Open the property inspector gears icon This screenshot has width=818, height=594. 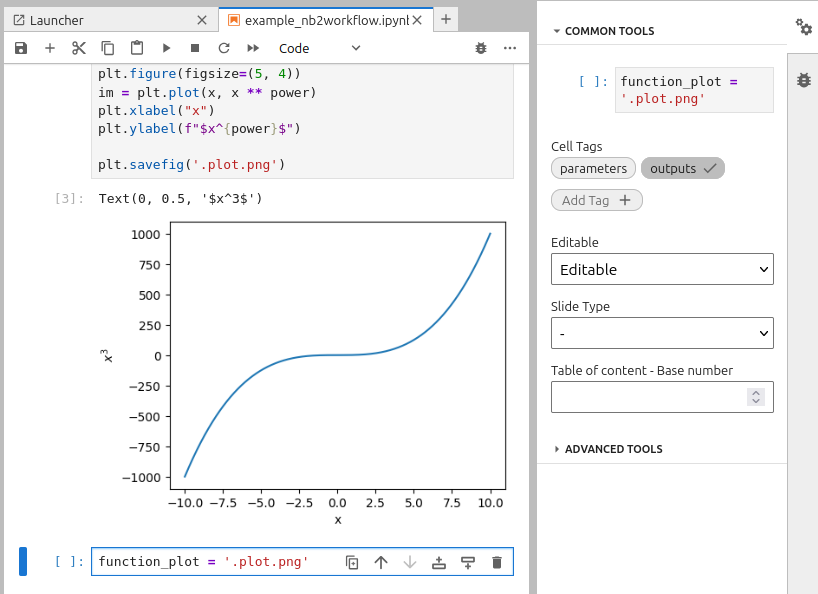(x=804, y=27)
